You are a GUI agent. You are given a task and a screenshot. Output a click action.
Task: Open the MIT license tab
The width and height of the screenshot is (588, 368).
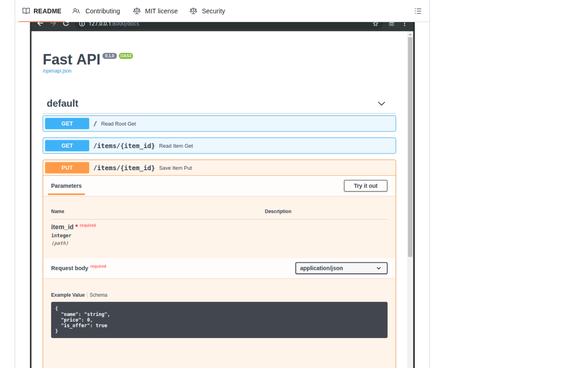tap(155, 11)
